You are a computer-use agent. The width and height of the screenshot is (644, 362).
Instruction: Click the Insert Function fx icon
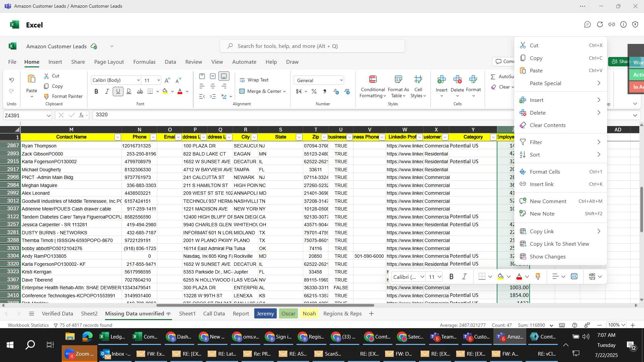tap(81, 115)
